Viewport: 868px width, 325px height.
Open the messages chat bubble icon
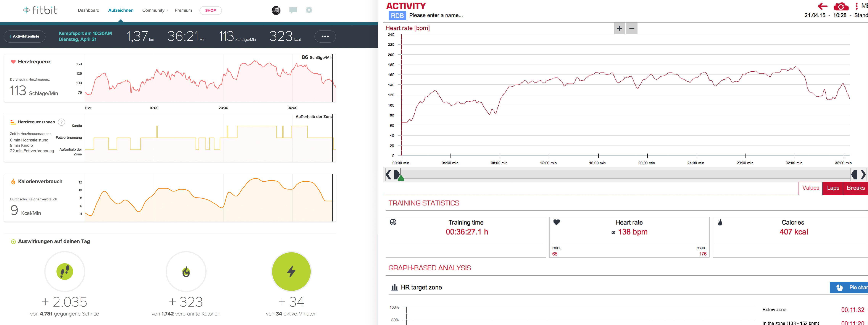tap(293, 11)
